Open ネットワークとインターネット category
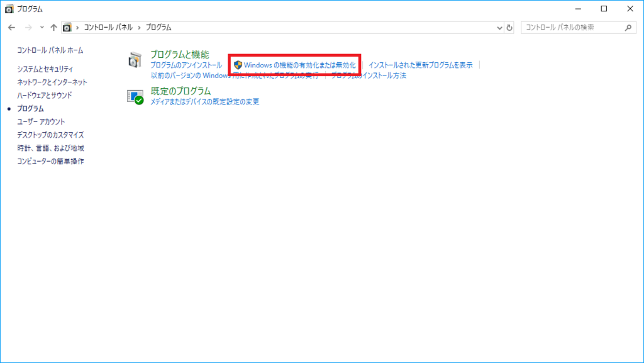This screenshot has height=363, width=644. (x=52, y=82)
